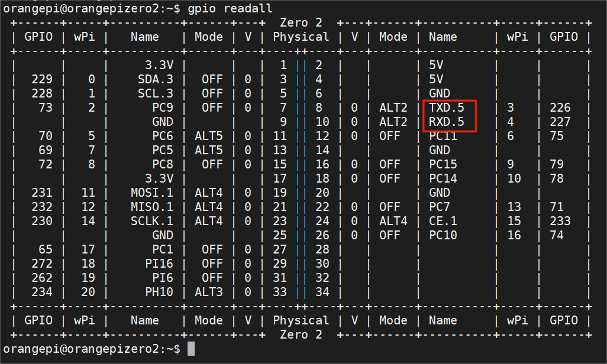
Task: Select the PC8 name cell
Action: click(x=163, y=164)
